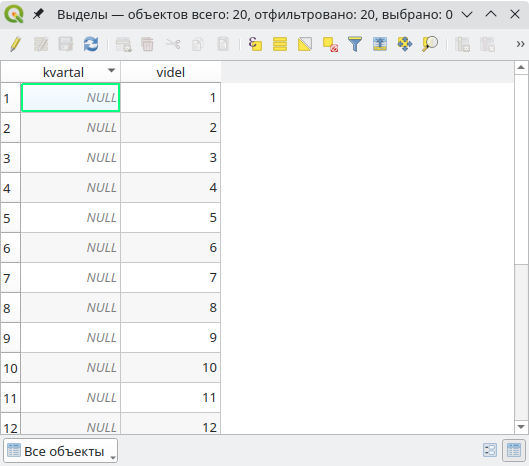Pin the window with the pushpin icon

tap(38, 14)
